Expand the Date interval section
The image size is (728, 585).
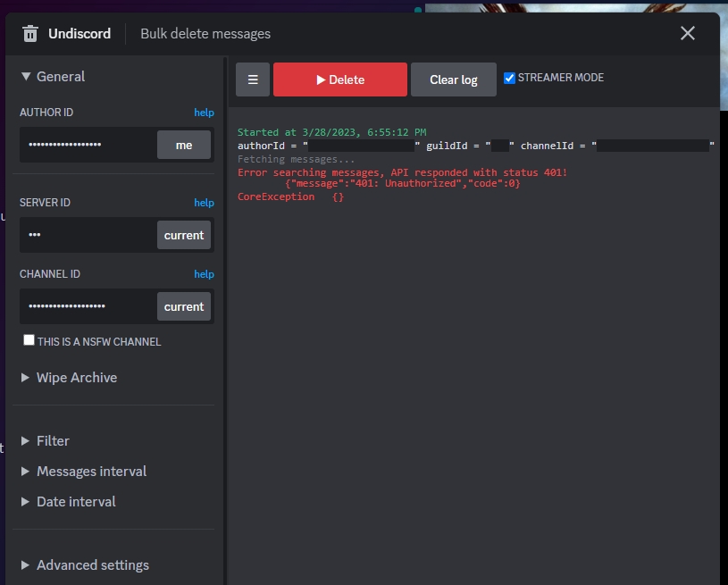69,501
